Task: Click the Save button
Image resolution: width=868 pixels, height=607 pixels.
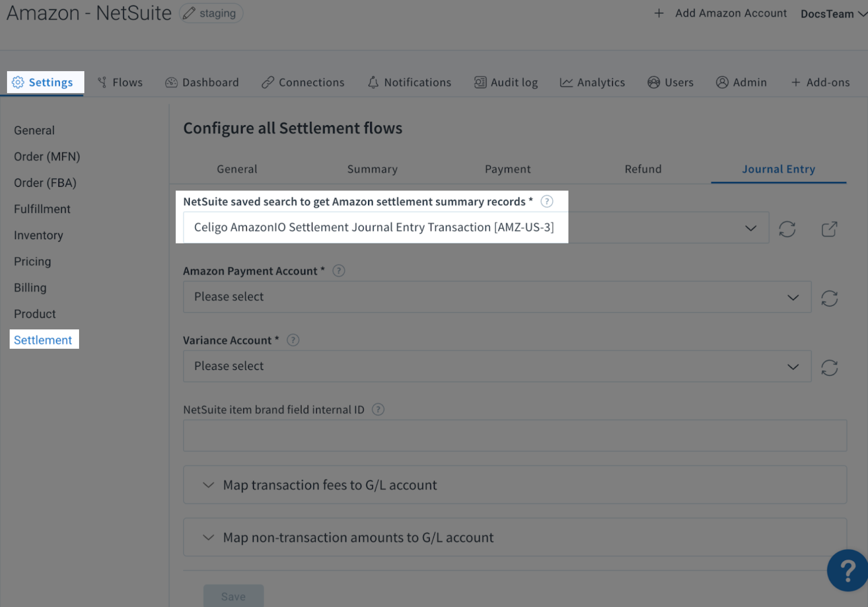Action: point(233,596)
